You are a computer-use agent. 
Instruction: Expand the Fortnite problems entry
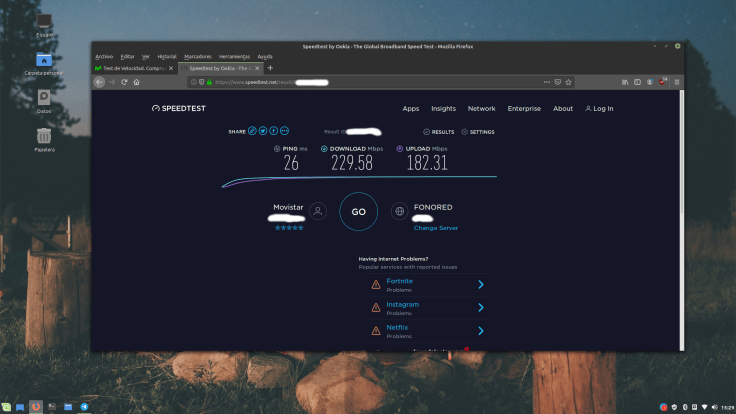tap(480, 284)
